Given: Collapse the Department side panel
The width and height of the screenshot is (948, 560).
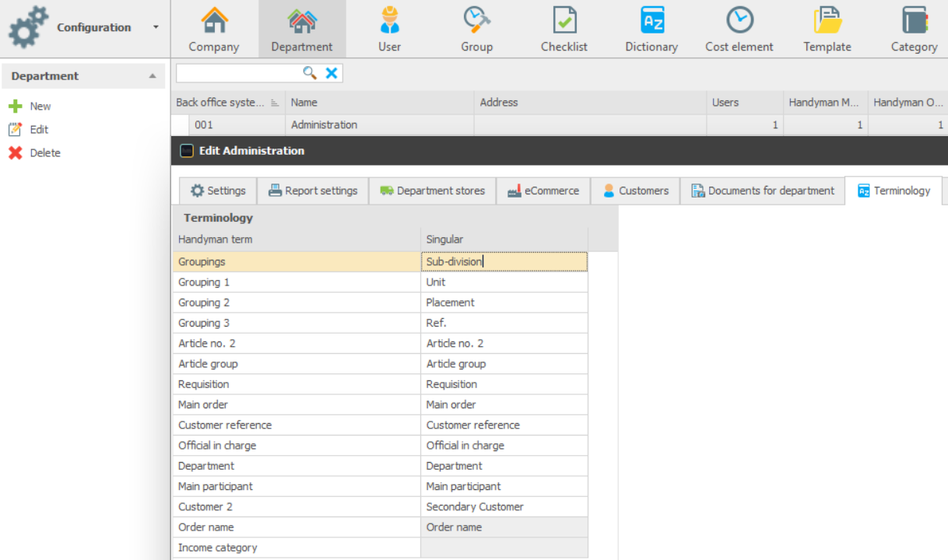Looking at the screenshot, I should (153, 76).
